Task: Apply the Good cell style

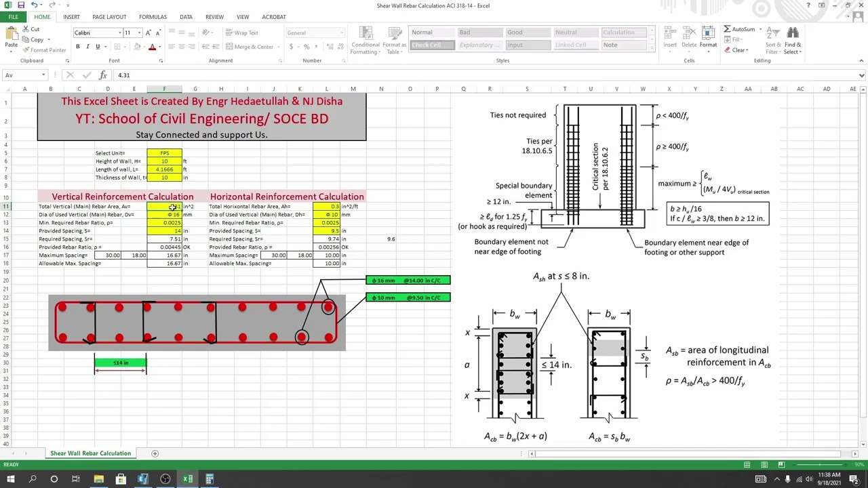Action: coord(528,33)
